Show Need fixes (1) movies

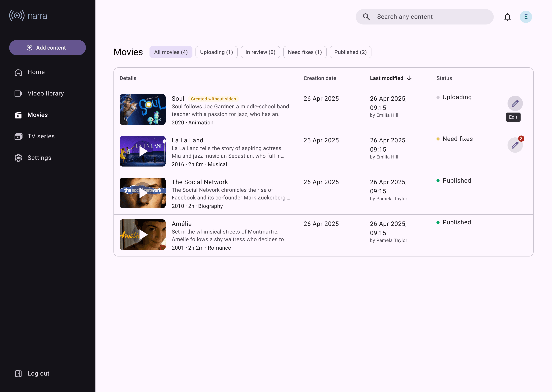tap(305, 52)
